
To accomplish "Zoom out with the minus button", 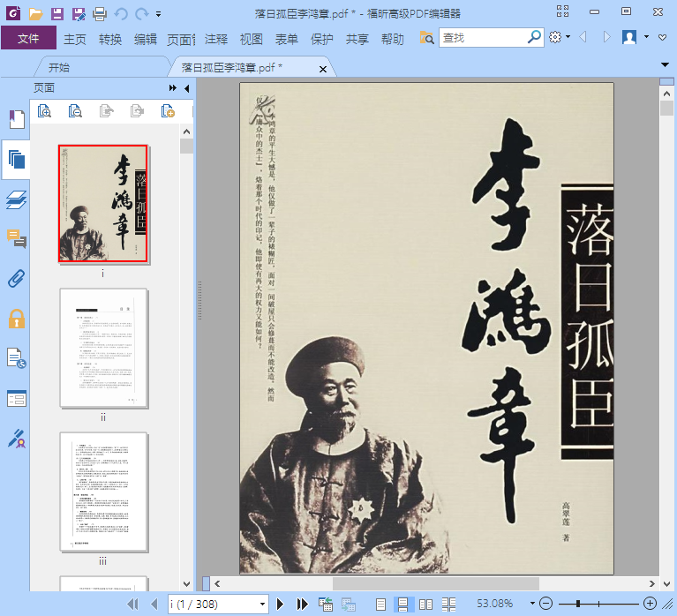I will click(x=545, y=603).
